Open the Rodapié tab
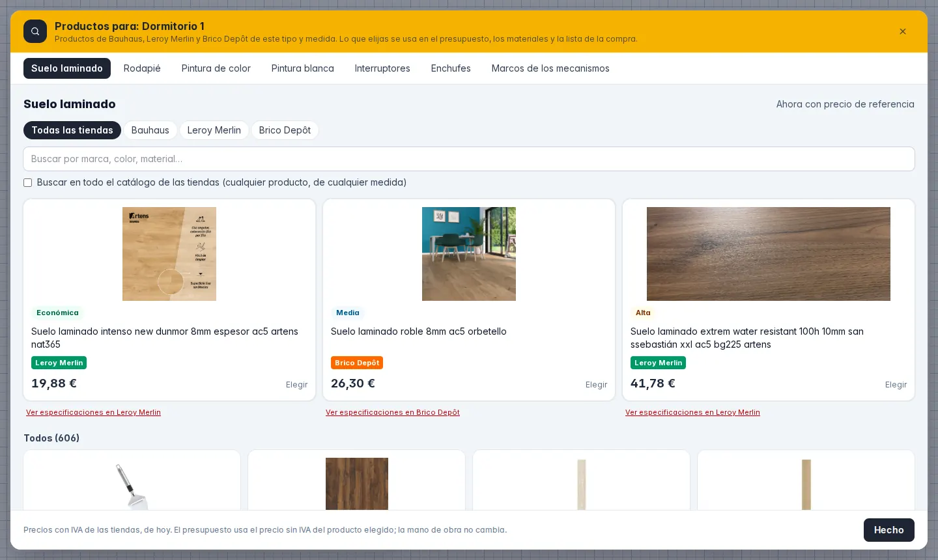Screen dimensions: 938x560 [x=142, y=68]
